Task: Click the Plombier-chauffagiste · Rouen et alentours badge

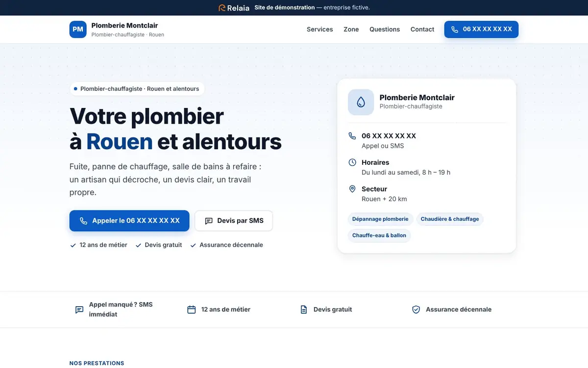Action: pos(137,89)
